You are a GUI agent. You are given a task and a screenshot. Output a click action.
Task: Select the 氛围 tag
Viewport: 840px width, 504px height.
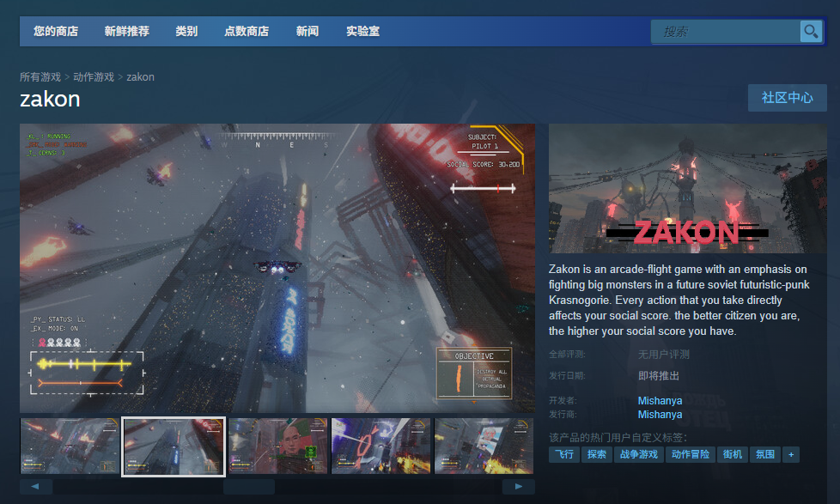click(765, 455)
